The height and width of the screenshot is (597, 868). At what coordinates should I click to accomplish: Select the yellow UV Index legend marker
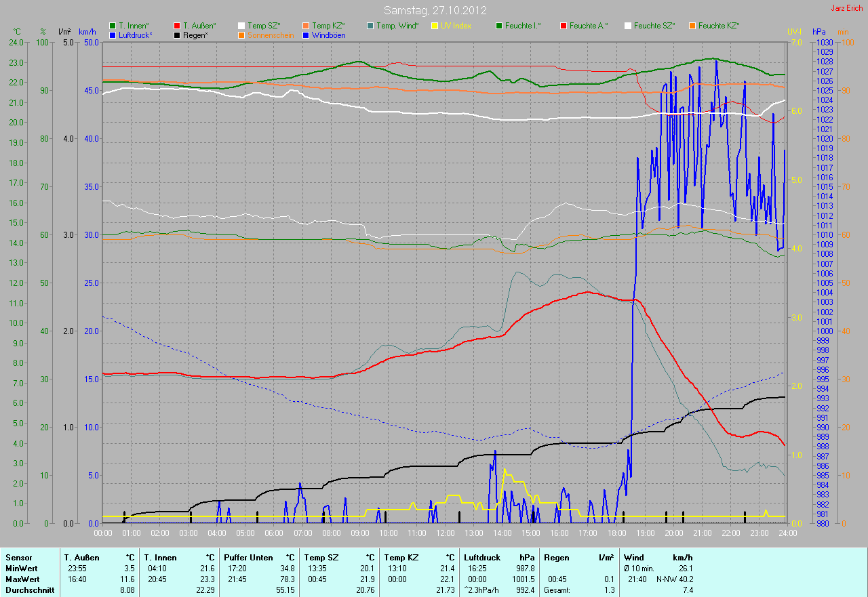[x=435, y=26]
